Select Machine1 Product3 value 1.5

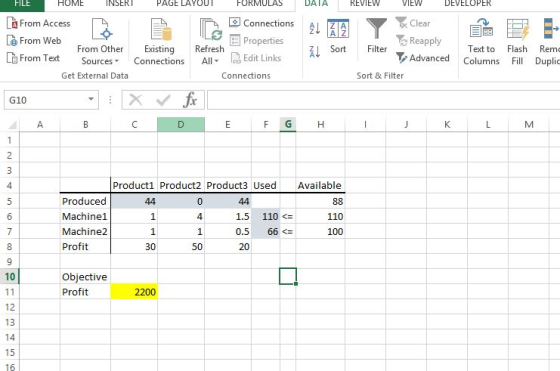[228, 216]
